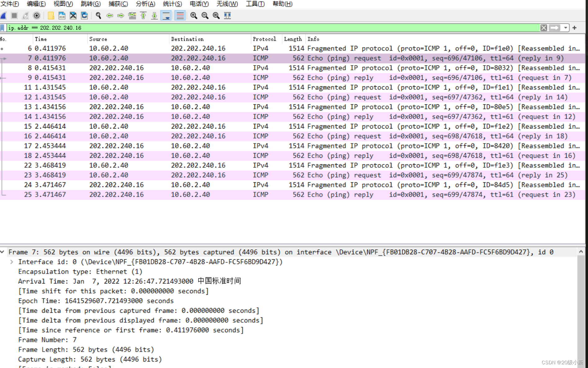This screenshot has height=368, width=588.
Task: Open the 跳转(G) menu
Action: pos(91,4)
